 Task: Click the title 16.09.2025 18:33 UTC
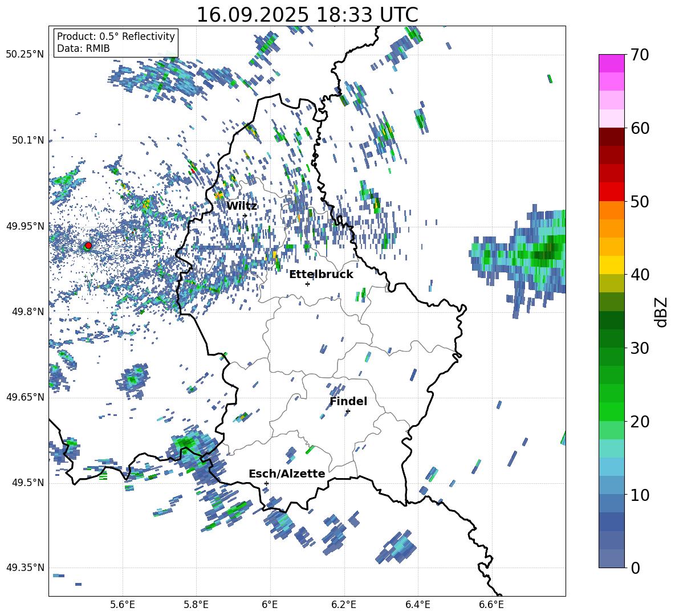307,15
